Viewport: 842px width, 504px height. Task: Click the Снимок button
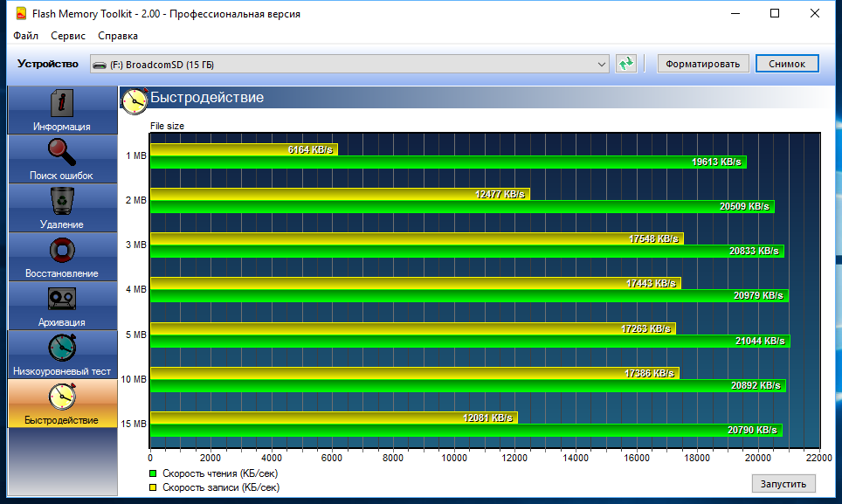point(787,64)
